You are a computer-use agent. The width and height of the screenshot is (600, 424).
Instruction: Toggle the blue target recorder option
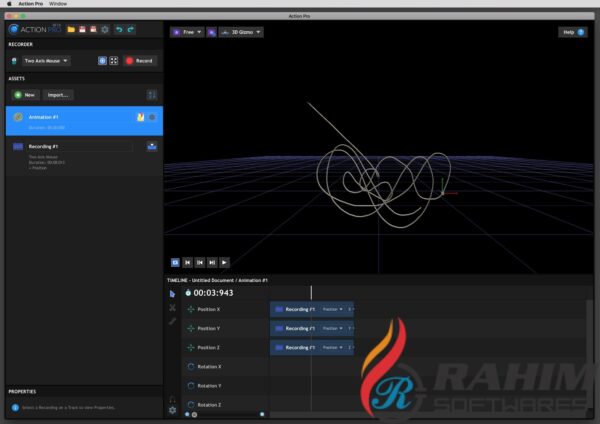pyautogui.click(x=102, y=61)
